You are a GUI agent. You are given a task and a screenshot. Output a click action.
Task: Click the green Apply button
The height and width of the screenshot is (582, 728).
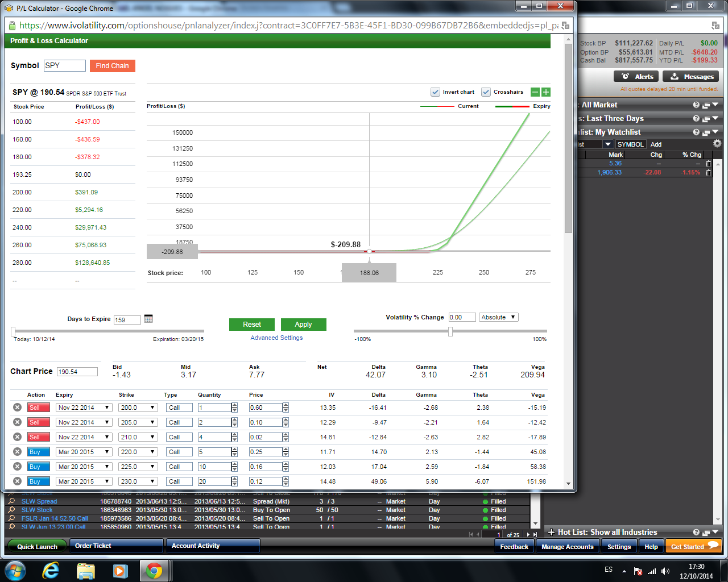pyautogui.click(x=304, y=325)
